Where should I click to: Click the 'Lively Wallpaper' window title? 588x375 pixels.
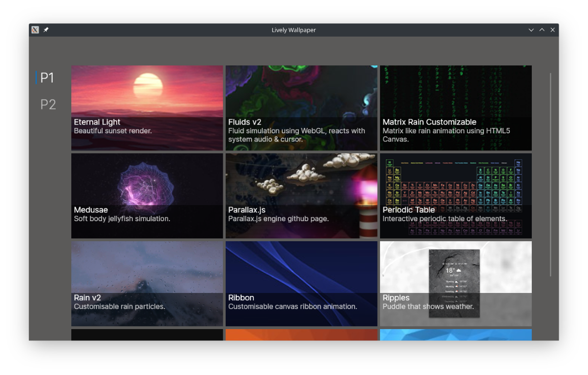click(x=294, y=30)
